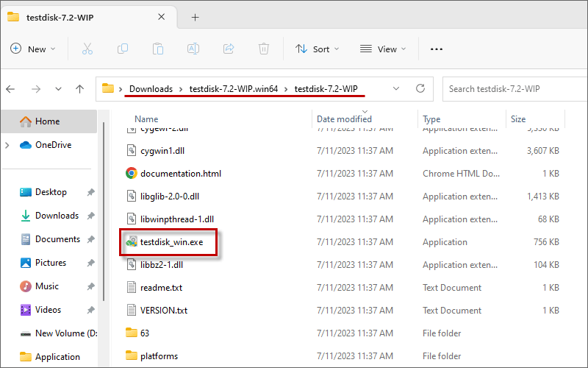Go forward with the right arrow
The image size is (588, 368).
coord(36,89)
